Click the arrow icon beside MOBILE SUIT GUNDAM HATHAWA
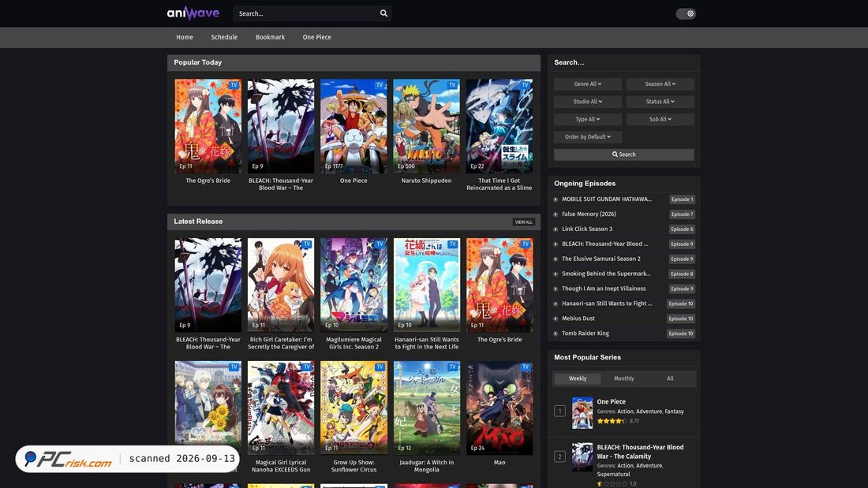The image size is (868, 488). (556, 199)
